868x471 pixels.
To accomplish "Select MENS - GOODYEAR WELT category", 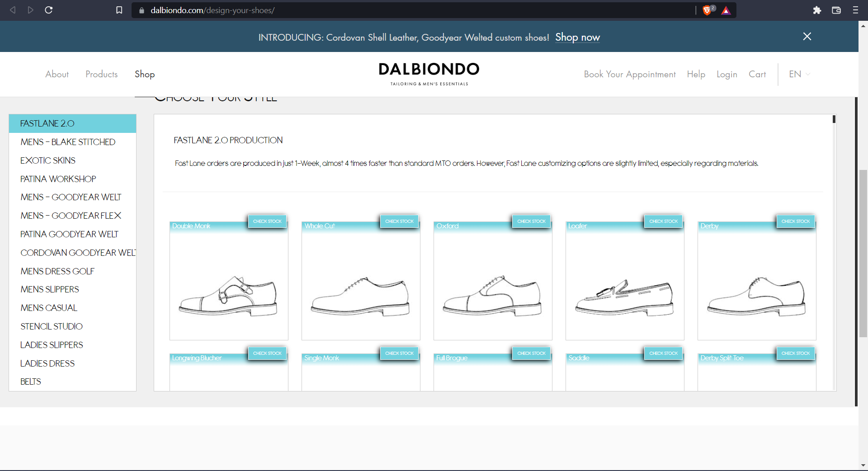I will pyautogui.click(x=72, y=197).
